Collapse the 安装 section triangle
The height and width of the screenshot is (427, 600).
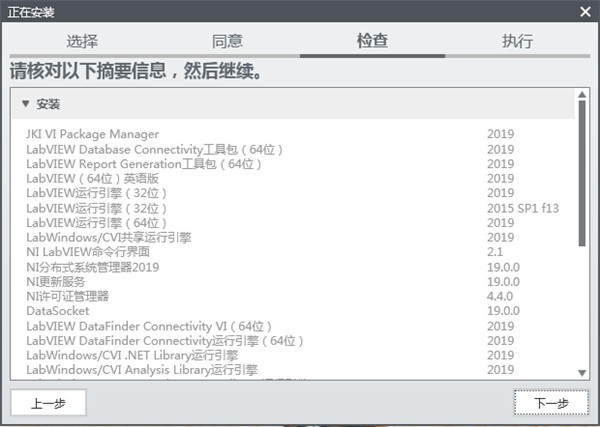pyautogui.click(x=26, y=104)
